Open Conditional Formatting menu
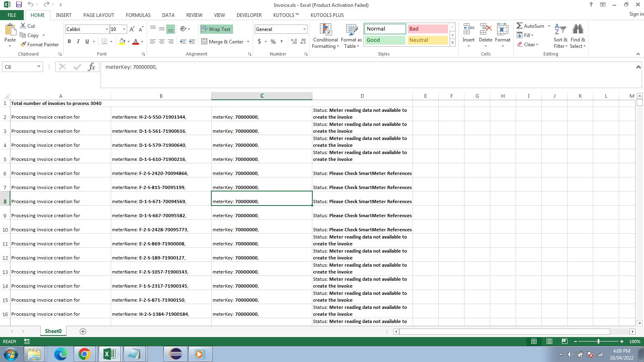Screen dimensions: 644x362 click(x=326, y=36)
